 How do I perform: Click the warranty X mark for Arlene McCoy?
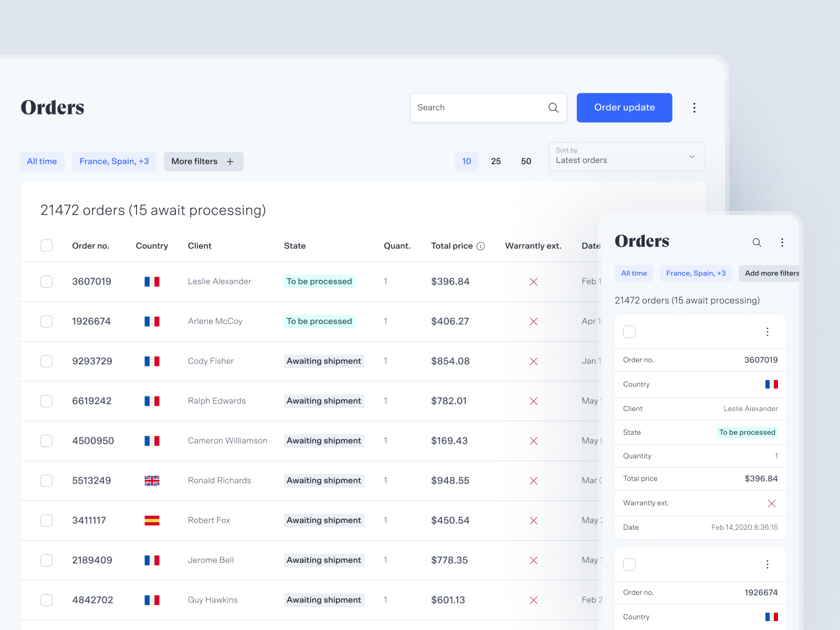533,322
